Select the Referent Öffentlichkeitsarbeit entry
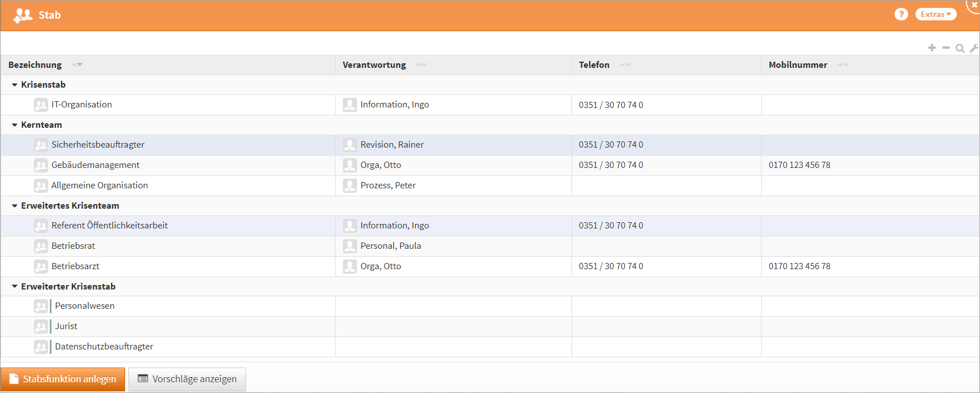The image size is (980, 393). coord(109,226)
